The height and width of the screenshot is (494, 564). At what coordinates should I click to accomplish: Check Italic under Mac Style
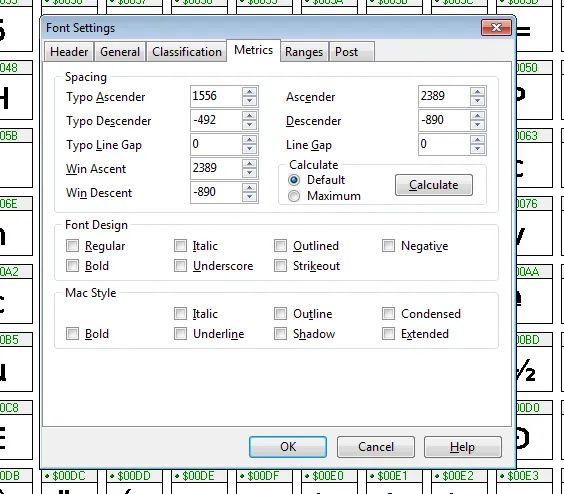(x=180, y=314)
